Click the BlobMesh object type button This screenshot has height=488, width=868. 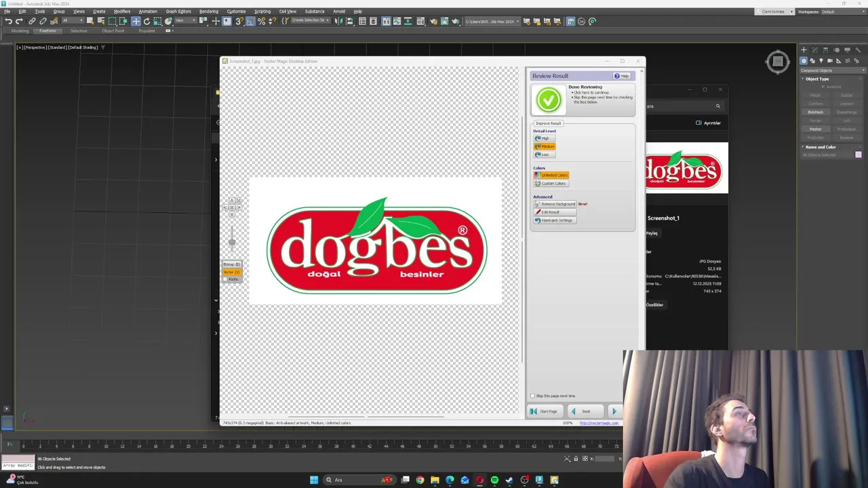click(816, 113)
